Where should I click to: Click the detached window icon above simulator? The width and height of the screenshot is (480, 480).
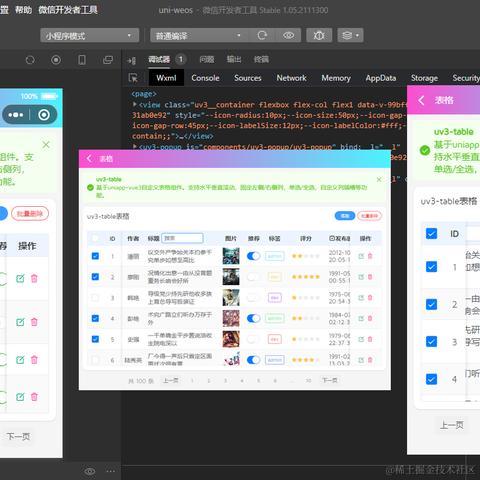108,60
